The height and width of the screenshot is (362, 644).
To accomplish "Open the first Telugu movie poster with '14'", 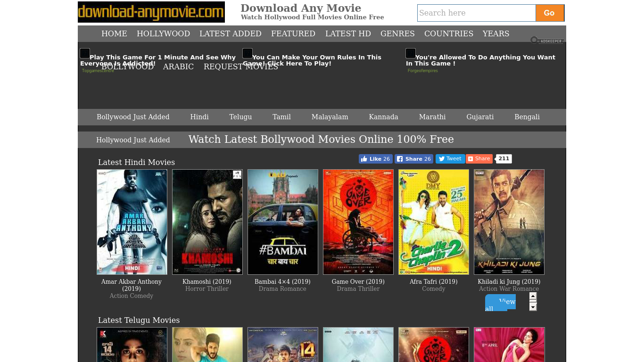I will (132, 345).
